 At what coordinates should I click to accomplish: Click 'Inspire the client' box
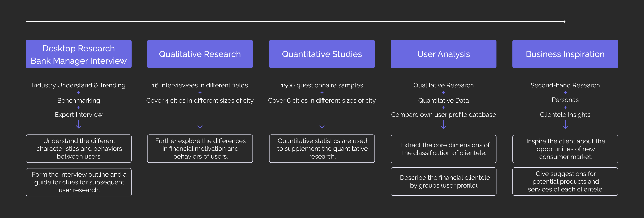pyautogui.click(x=565, y=149)
